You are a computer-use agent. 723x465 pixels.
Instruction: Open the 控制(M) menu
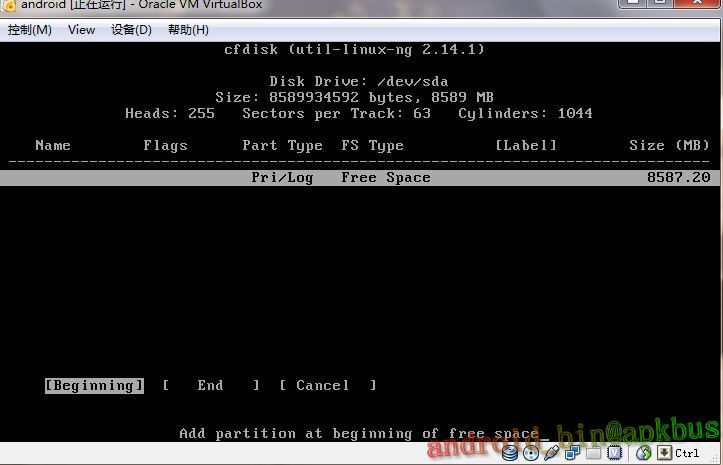(x=30, y=30)
